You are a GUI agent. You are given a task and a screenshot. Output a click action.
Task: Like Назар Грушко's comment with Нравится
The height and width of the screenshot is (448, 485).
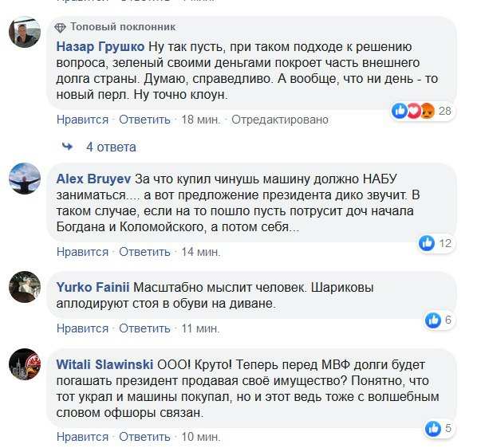82,120
